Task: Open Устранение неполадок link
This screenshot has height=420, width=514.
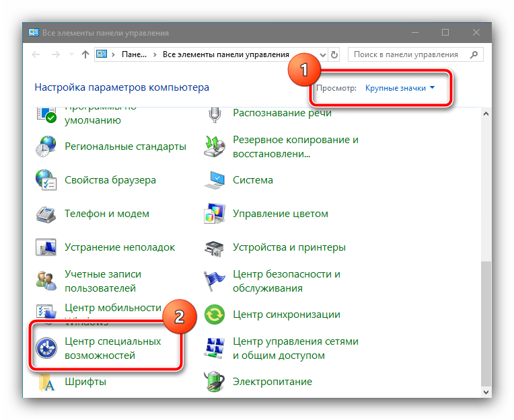Action: (x=120, y=247)
